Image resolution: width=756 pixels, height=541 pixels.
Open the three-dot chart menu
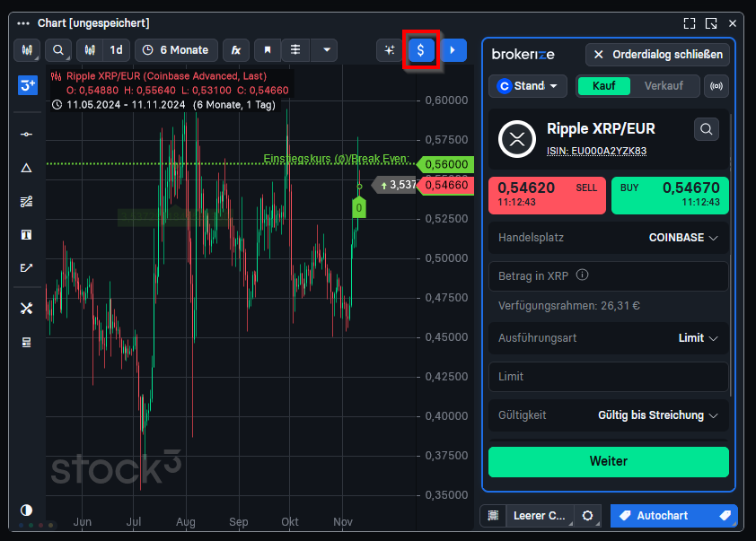pyautogui.click(x=23, y=23)
